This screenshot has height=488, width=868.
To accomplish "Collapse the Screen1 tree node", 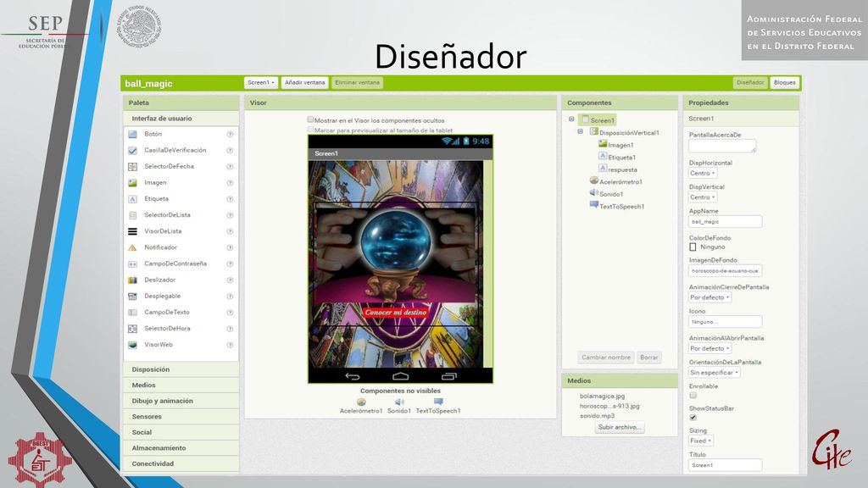I will pyautogui.click(x=571, y=119).
